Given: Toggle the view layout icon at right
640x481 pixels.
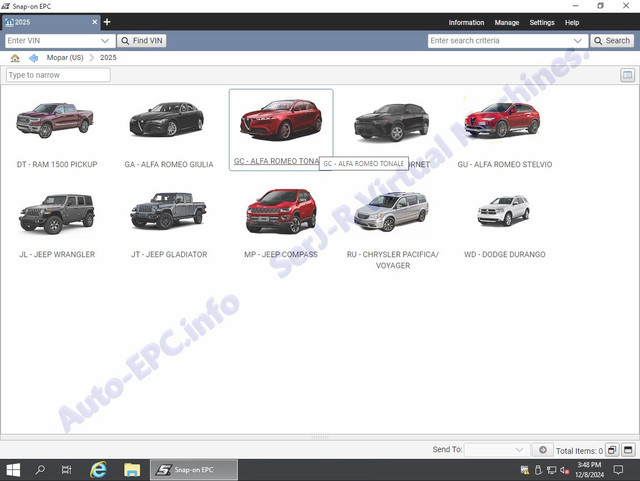Looking at the screenshot, I should pyautogui.click(x=627, y=75).
